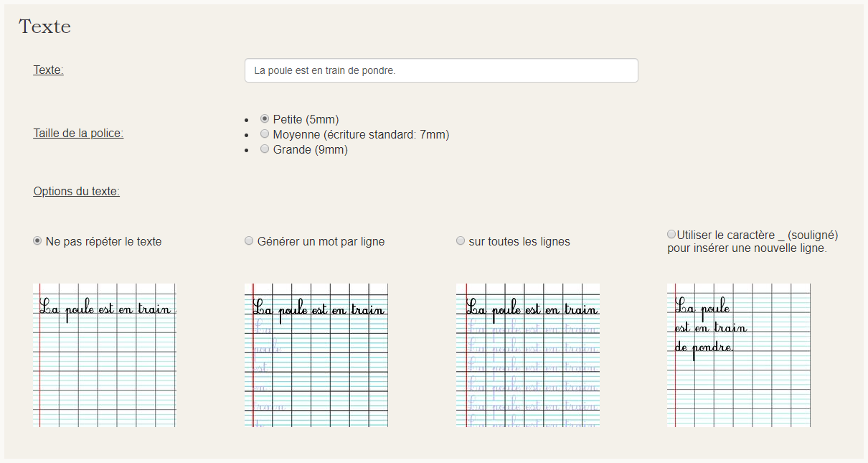Click the all-lines repeated preview thumbnail
Image resolution: width=868 pixels, height=463 pixels.
tap(528, 355)
